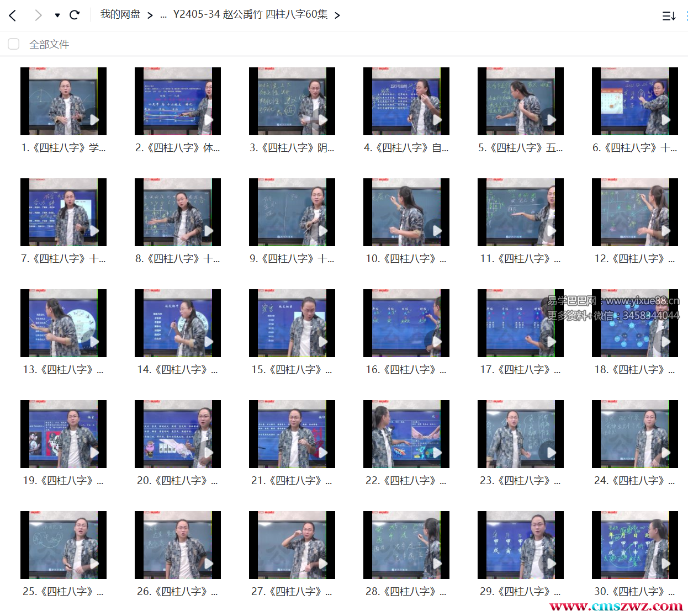688x616 pixels.
Task: Open the sort order icon
Action: (x=669, y=16)
